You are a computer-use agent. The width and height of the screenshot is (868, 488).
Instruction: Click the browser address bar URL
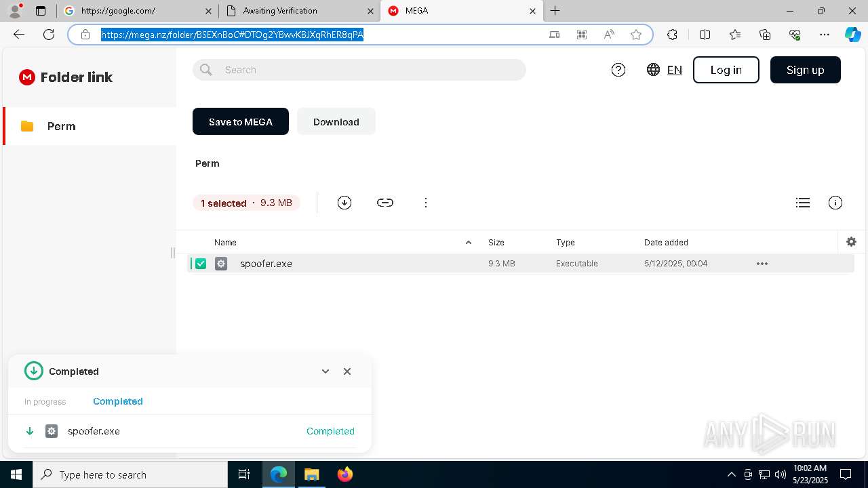(x=233, y=35)
